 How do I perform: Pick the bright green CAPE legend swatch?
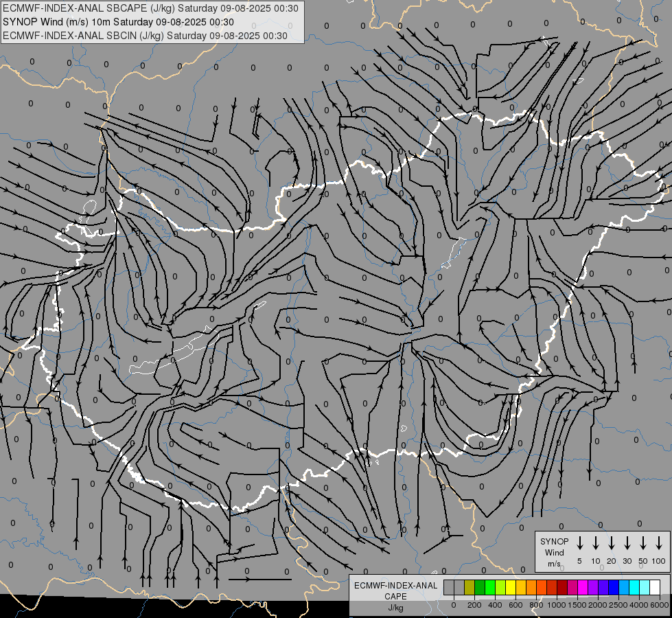click(490, 588)
